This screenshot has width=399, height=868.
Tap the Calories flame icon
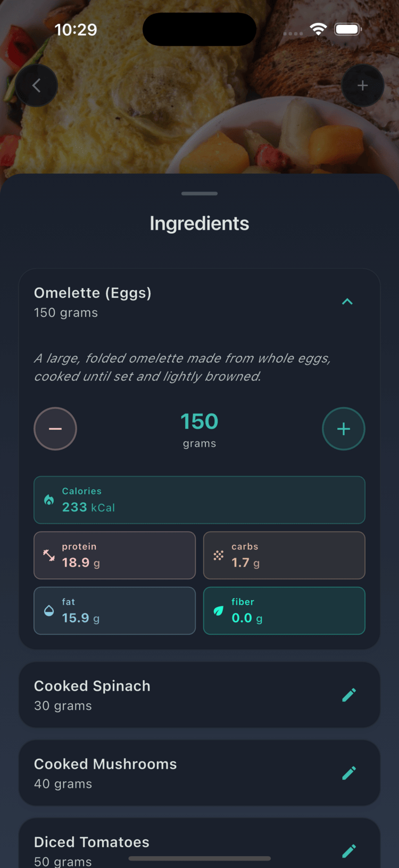[49, 500]
